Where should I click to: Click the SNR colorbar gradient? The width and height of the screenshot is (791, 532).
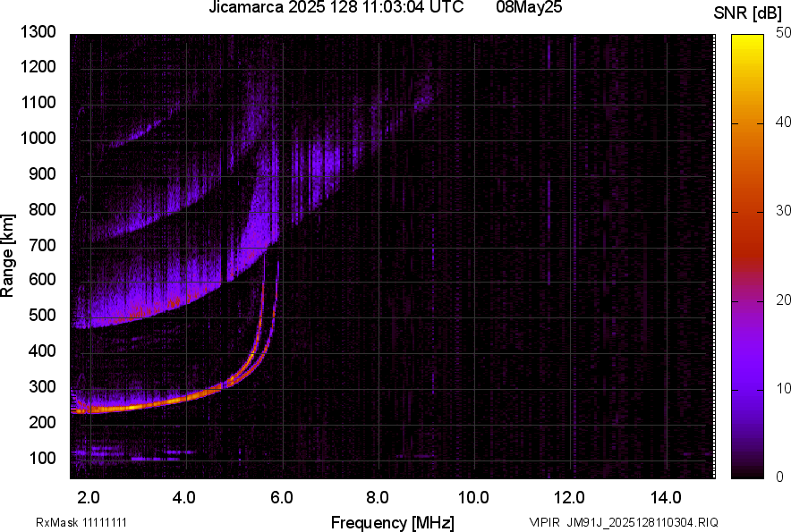point(747,257)
